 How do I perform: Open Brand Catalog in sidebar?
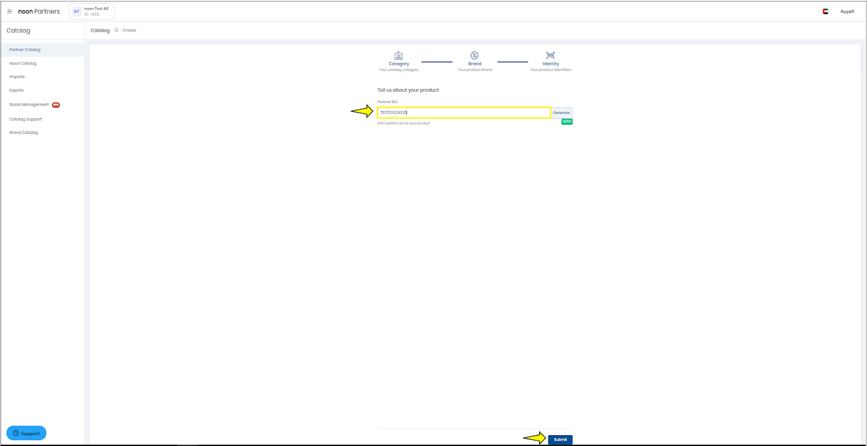click(23, 133)
